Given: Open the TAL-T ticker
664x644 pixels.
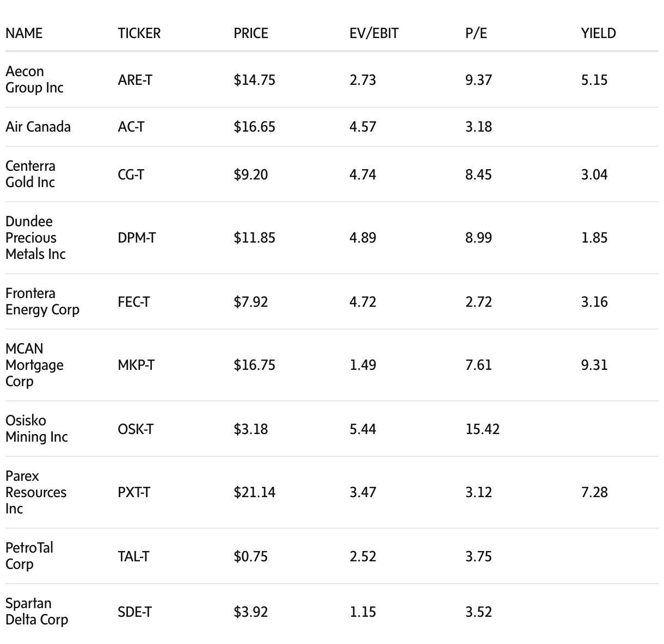Looking at the screenshot, I should tap(133, 556).
